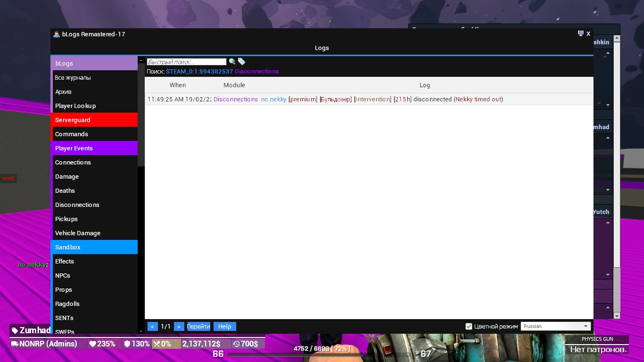Image resolution: width=644 pixels, height=362 pixels.
Task: Toggle the Цветной режим checkbox
Action: (x=469, y=326)
